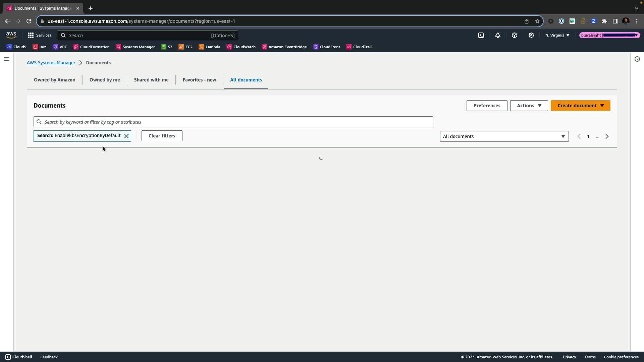
Task: Switch to the Favorites - new tab
Action: tap(199, 80)
